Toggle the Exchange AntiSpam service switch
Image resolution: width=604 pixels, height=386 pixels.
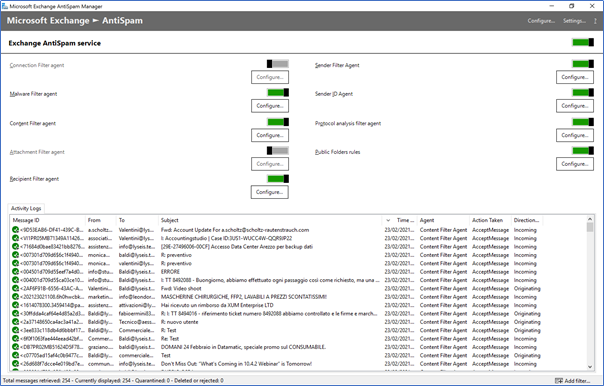[583, 42]
